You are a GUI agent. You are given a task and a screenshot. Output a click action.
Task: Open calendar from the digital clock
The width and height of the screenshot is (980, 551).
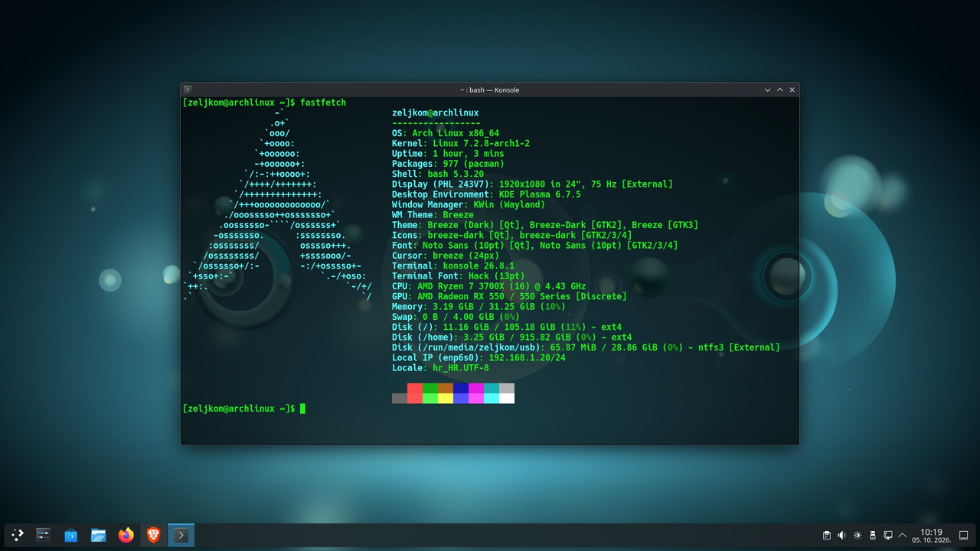tap(931, 535)
